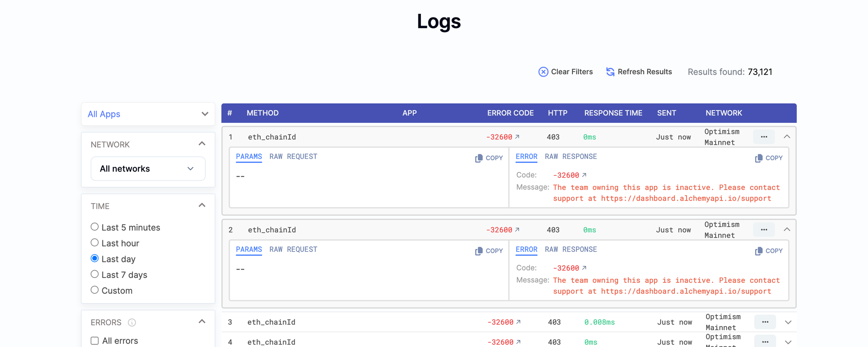Open the more options menu for row 3
This screenshot has width=868, height=347.
pyautogui.click(x=765, y=322)
